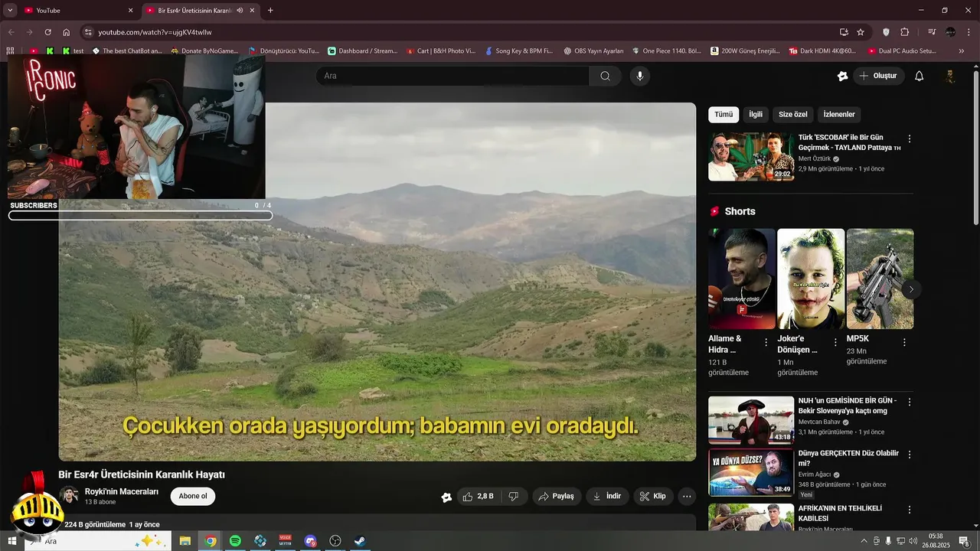Image resolution: width=980 pixels, height=551 pixels.
Task: Like the video with thumbs-up button
Action: [477, 496]
